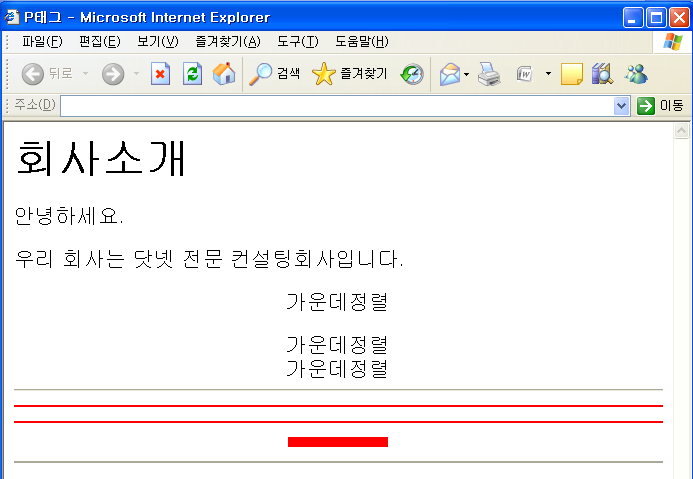Click the 우리 회사는 닷넷 전문 컨설팅회사입니다. text
693x479 pixels.
pyautogui.click(x=209, y=259)
